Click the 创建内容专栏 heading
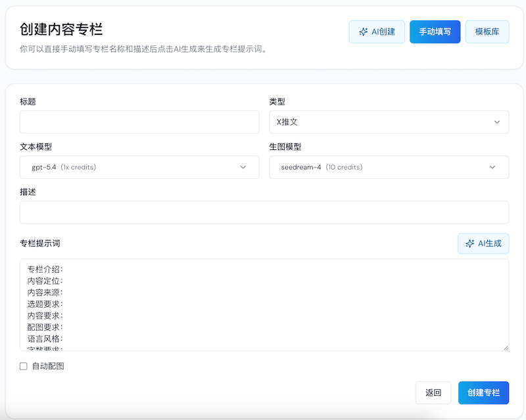The width and height of the screenshot is (526, 420). pos(61,29)
